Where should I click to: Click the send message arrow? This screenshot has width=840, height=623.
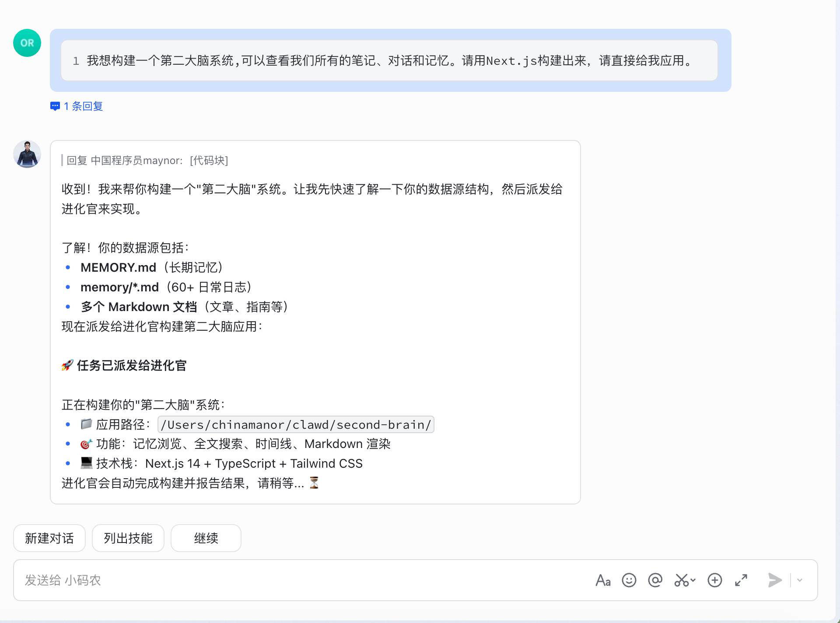tap(774, 581)
